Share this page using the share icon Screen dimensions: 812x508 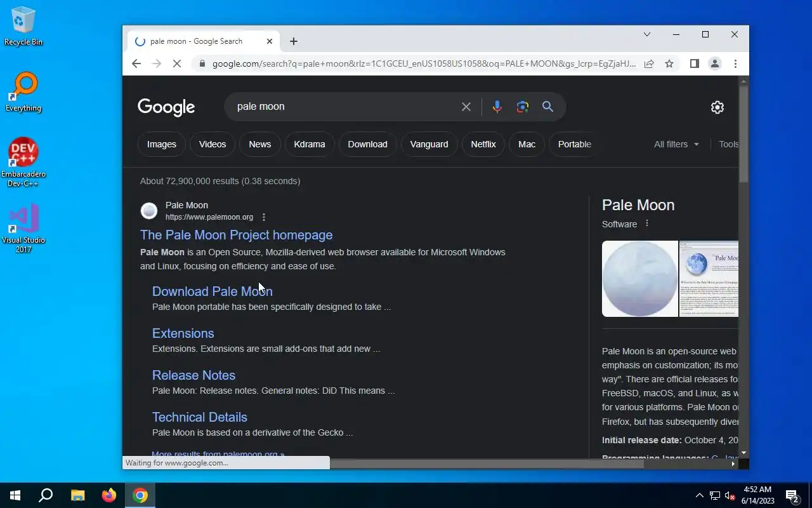pos(649,63)
